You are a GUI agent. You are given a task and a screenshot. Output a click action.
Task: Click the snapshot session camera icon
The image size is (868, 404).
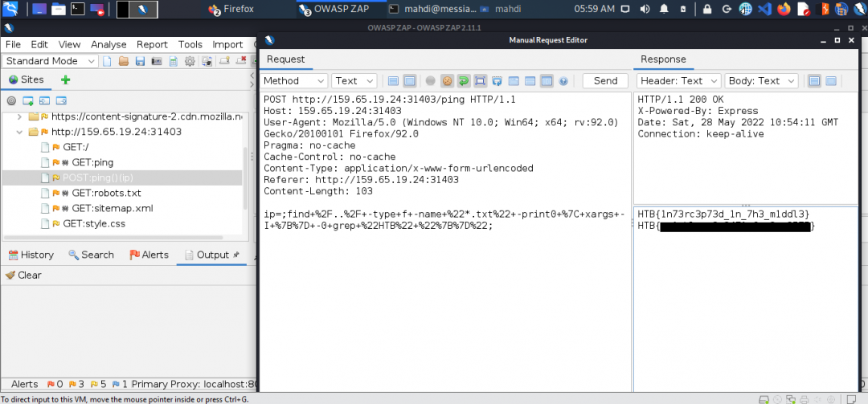click(157, 61)
